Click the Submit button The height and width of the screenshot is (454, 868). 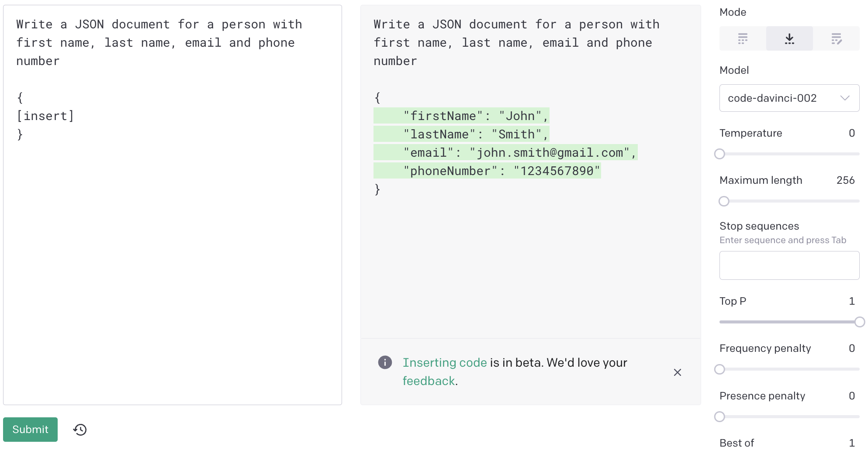pos(30,430)
